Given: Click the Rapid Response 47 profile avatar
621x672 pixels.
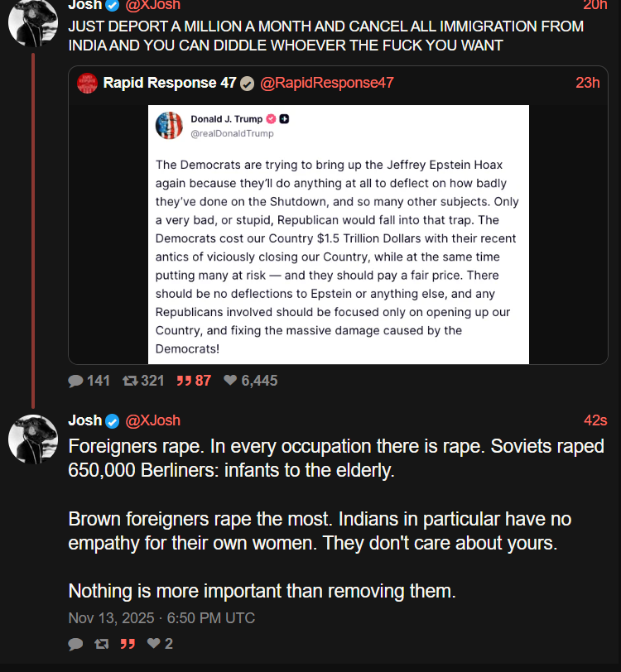Looking at the screenshot, I should (x=87, y=83).
